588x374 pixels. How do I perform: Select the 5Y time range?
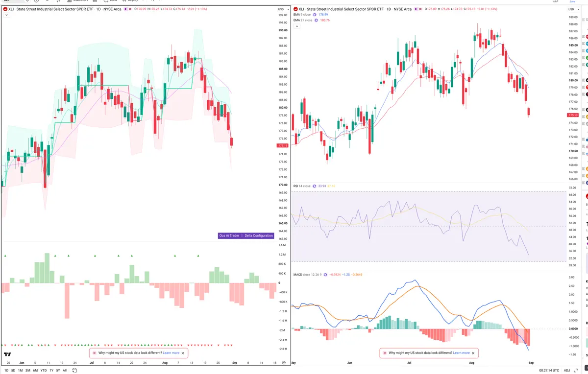click(x=58, y=371)
